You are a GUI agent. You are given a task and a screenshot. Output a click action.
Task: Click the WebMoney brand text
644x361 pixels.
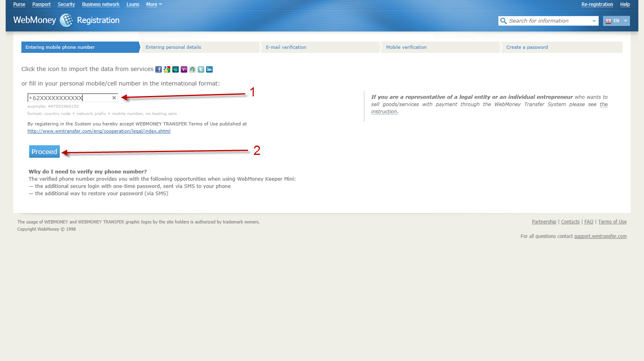click(x=35, y=20)
